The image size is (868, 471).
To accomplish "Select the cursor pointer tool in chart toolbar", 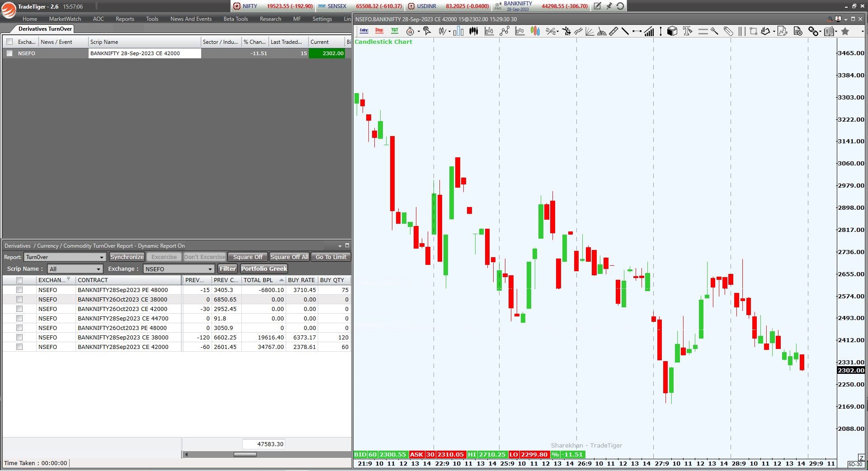I will 427,31.
